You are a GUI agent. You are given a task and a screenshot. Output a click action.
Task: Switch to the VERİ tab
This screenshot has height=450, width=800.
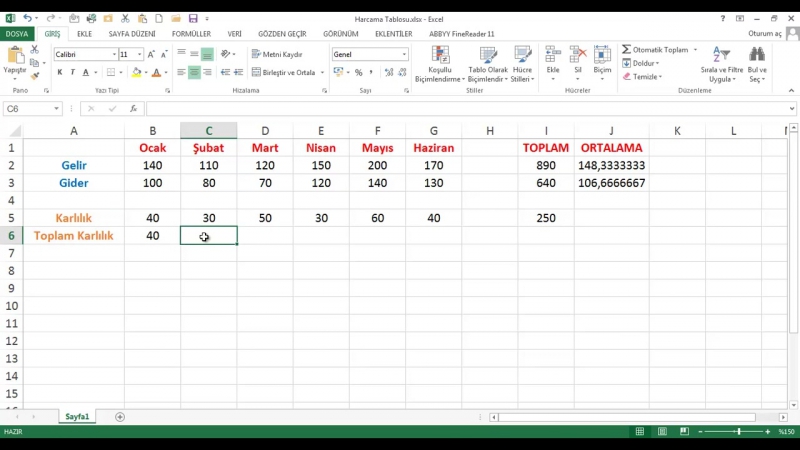[234, 34]
